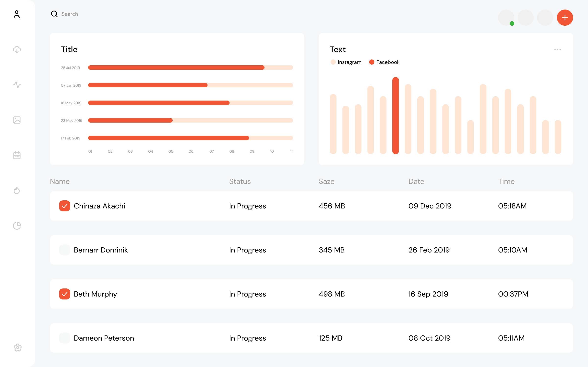Select the flame trending icon in sidebar
Image resolution: width=588 pixels, height=367 pixels.
point(17,191)
